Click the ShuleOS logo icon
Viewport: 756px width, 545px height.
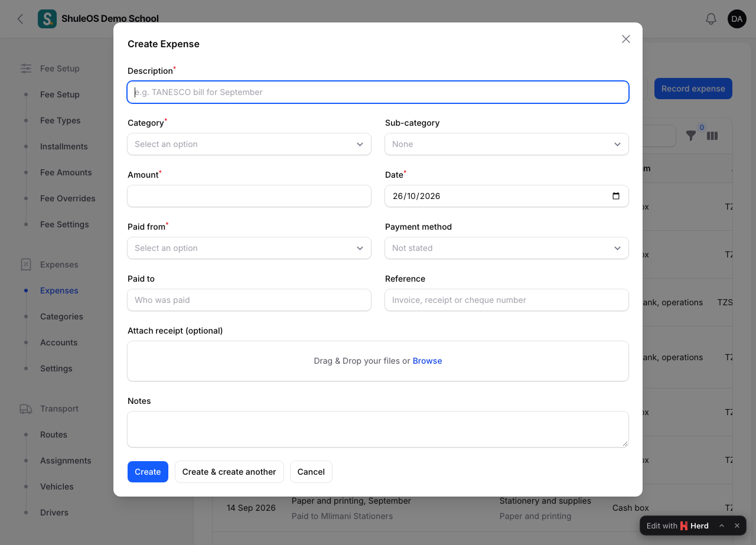pos(47,19)
